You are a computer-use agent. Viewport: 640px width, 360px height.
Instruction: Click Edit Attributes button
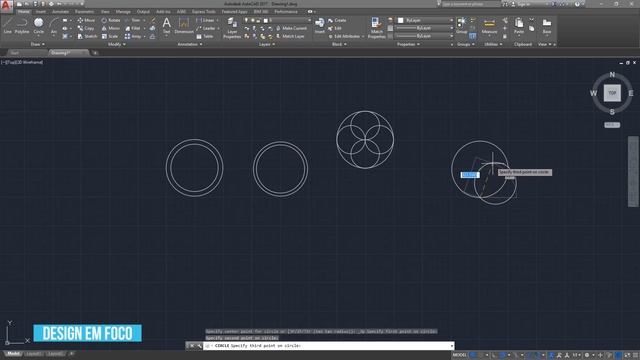344,36
